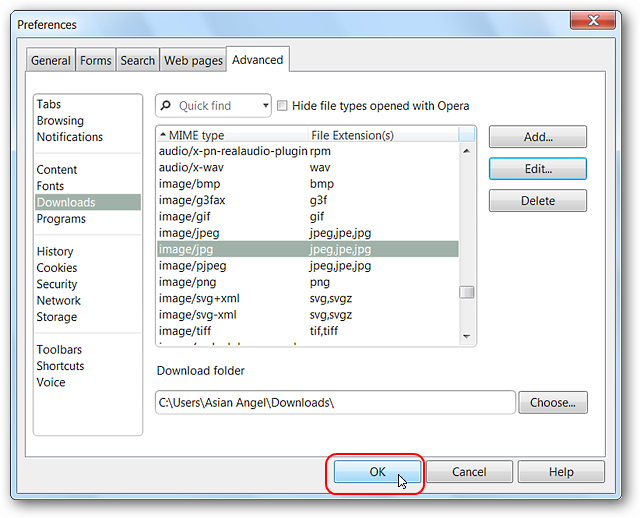The image size is (640, 518).
Task: Open Shortcuts section in left panel
Action: 61,366
